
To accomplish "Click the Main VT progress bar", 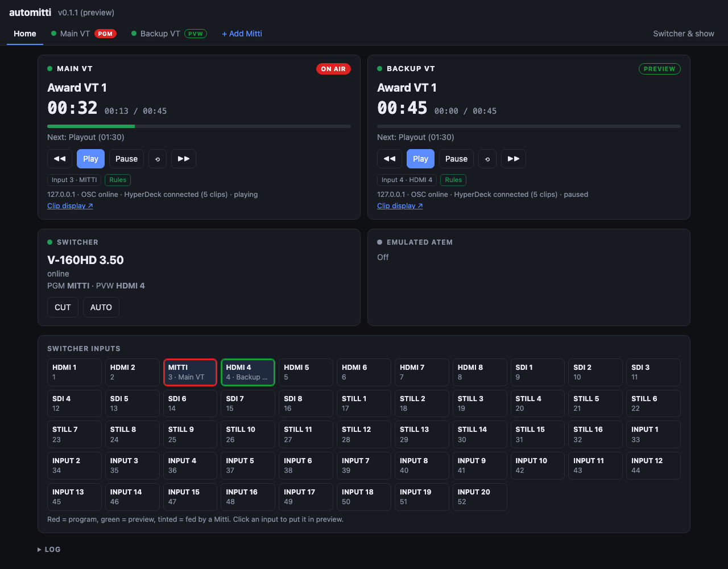I will (199, 126).
